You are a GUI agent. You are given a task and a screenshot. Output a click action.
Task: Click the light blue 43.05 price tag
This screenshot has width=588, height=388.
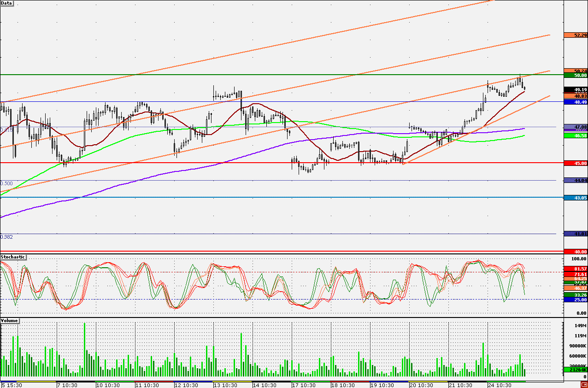(576, 198)
